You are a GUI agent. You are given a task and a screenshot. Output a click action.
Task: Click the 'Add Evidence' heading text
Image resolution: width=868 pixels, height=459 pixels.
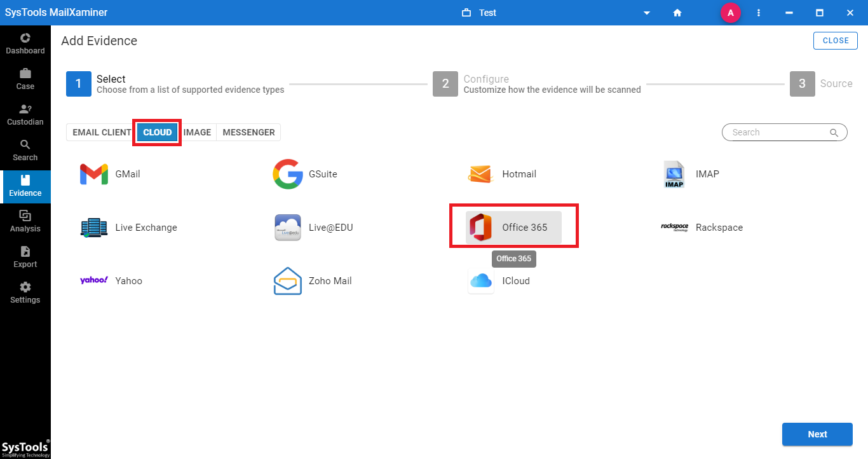point(99,41)
